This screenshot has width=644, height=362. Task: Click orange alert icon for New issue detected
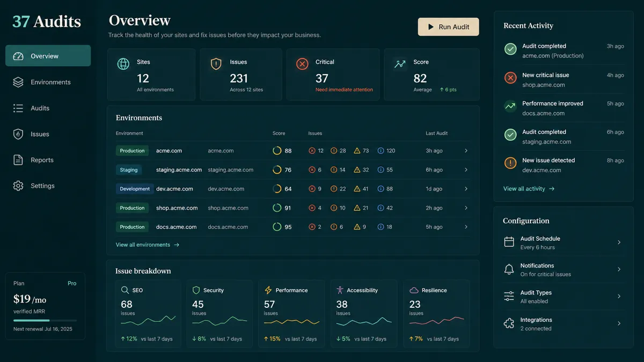click(510, 163)
